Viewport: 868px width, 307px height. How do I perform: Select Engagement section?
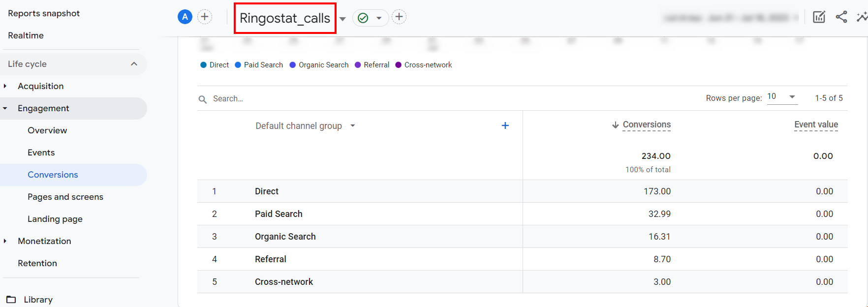(43, 108)
